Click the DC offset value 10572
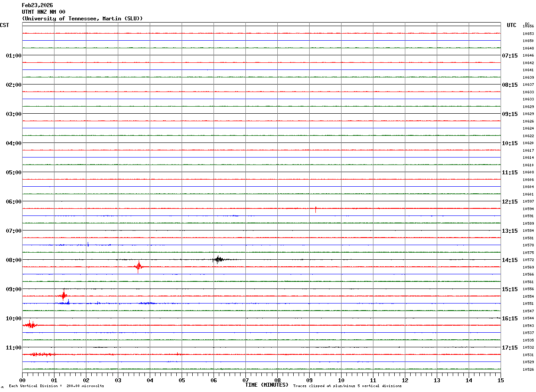536x392 pixels. [x=528, y=260]
